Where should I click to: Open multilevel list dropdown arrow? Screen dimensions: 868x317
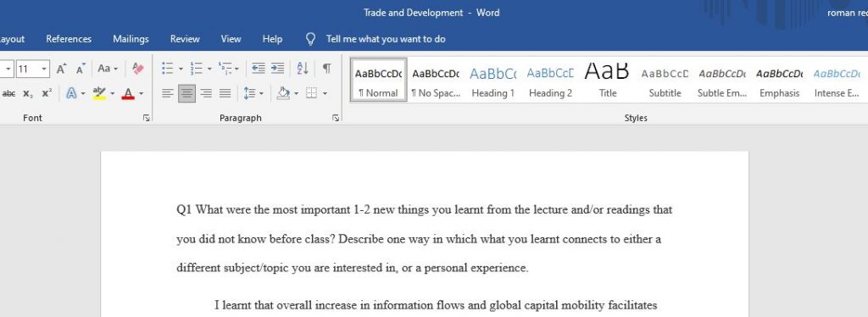237,70
